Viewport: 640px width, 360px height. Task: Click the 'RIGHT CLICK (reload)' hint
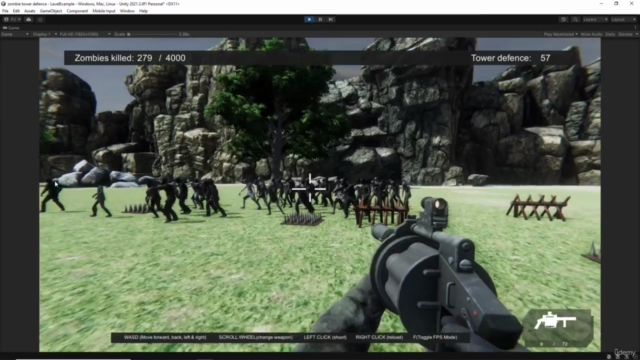point(379,337)
